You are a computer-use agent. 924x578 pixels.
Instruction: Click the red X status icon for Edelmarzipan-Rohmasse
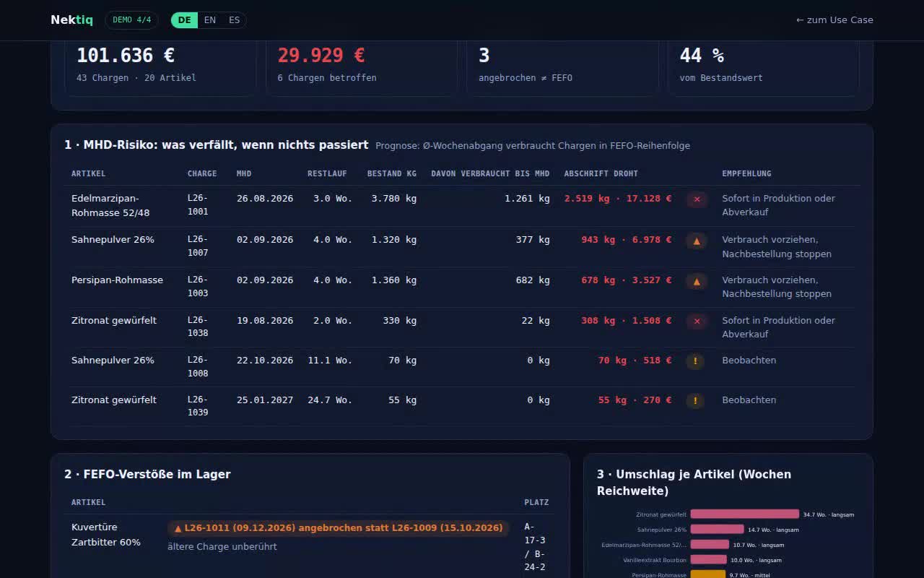point(697,199)
